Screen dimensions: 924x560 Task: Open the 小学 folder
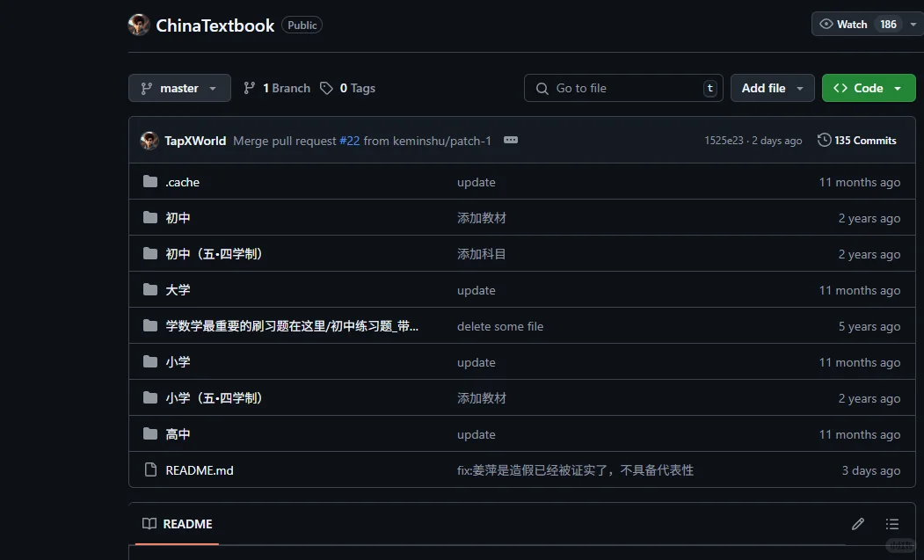pyautogui.click(x=178, y=362)
